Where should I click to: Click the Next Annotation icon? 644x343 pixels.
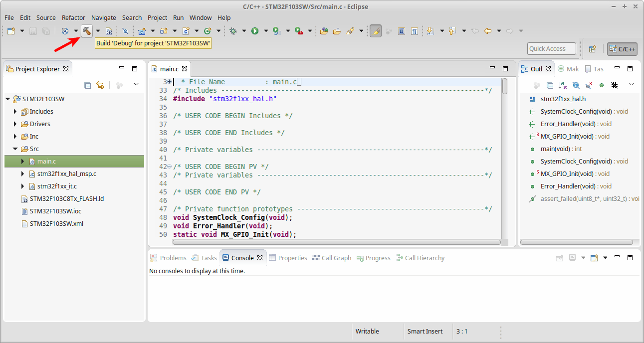pyautogui.click(x=430, y=31)
